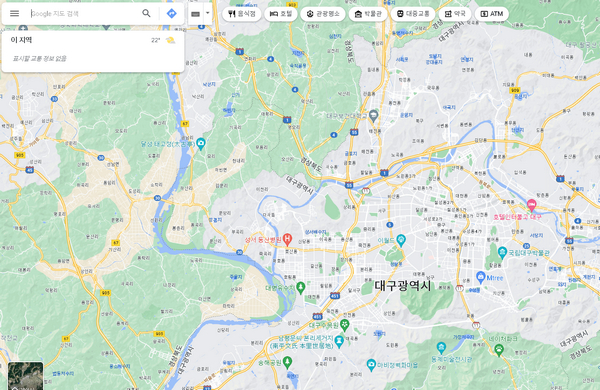Viewport: 600px width, 390px height.
Task: Click the 이 지역 panel heading
Action: tap(21, 40)
